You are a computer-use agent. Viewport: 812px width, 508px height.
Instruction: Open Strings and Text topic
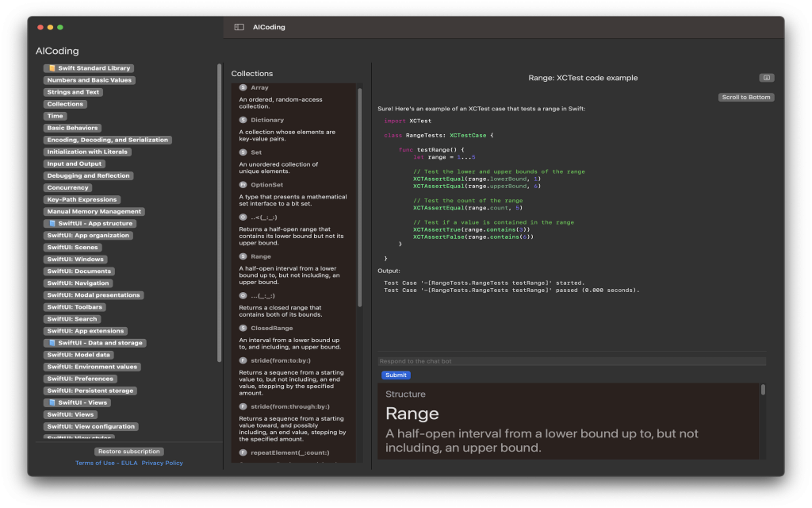(73, 92)
